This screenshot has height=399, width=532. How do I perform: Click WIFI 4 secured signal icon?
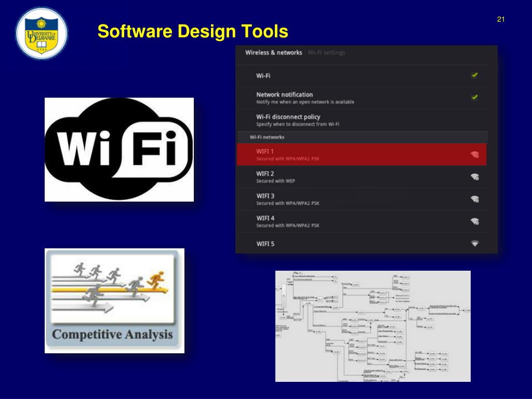click(475, 221)
